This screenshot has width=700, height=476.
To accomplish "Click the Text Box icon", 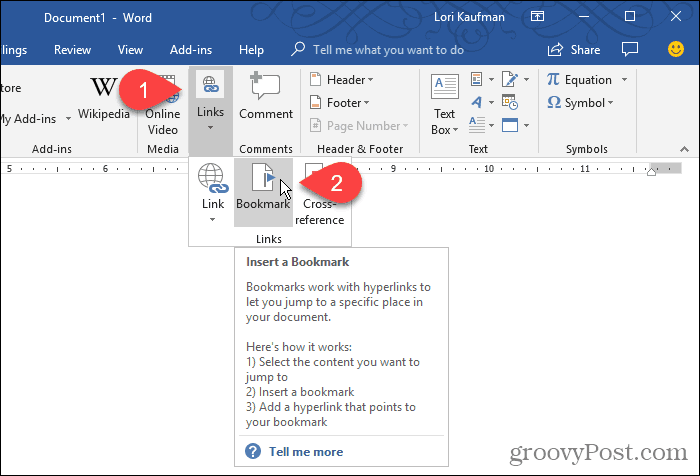I will tap(445, 86).
